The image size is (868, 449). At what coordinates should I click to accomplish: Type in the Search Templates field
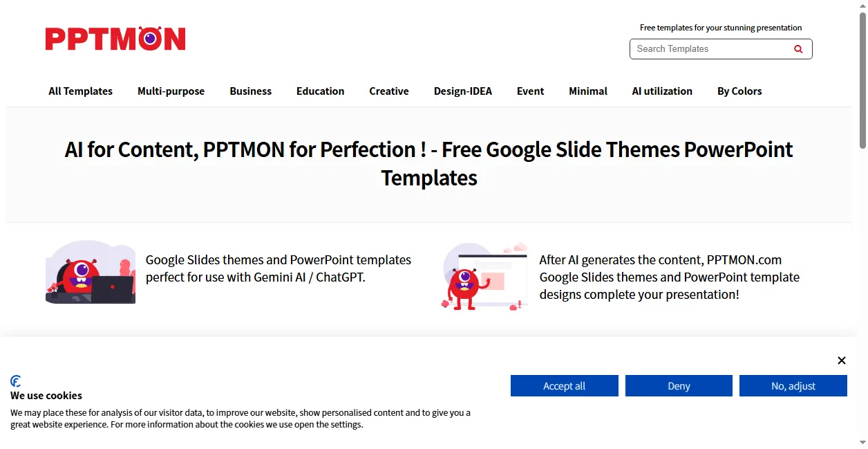point(710,49)
